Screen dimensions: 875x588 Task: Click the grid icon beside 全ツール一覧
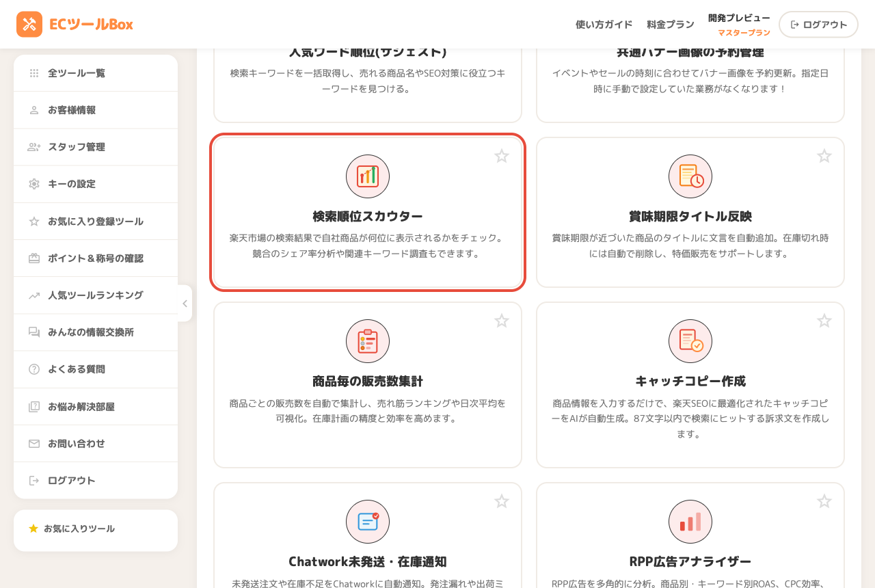[x=34, y=73]
